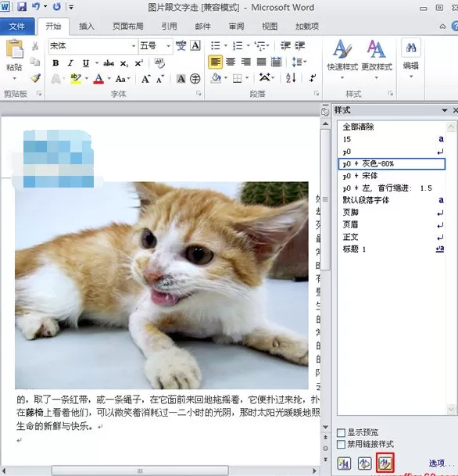Toggle underline formatting
Screen dimensions: 458x476
click(x=86, y=63)
